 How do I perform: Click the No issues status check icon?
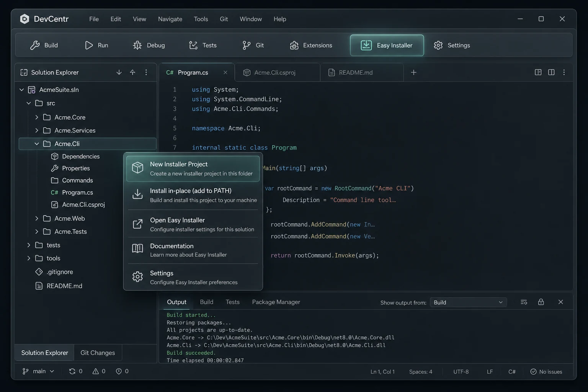(x=533, y=372)
